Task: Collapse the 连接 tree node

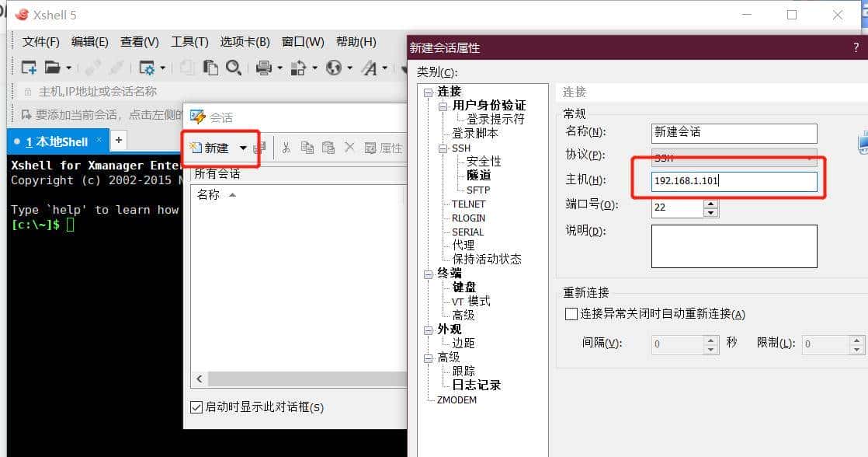Action: coord(428,92)
